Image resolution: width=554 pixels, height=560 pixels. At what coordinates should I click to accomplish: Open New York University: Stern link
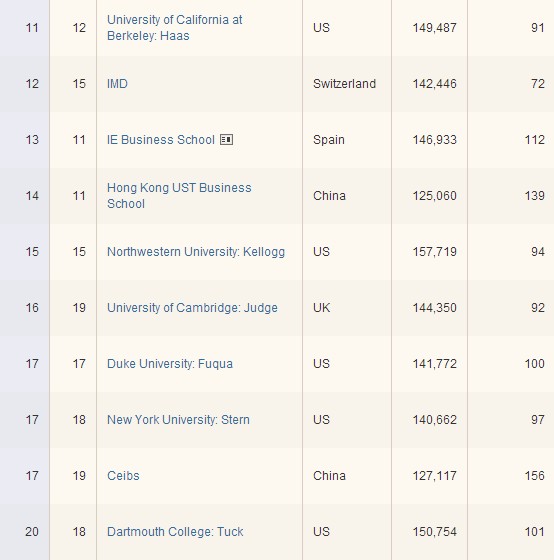coord(178,420)
